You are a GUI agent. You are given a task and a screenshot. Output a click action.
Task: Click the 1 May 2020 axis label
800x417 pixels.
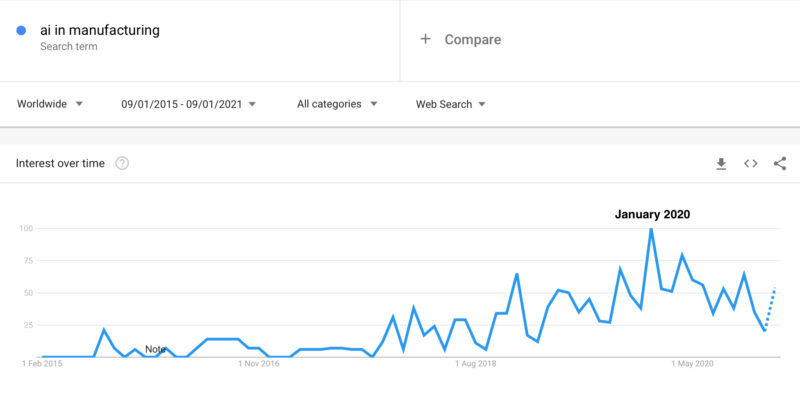tap(692, 363)
